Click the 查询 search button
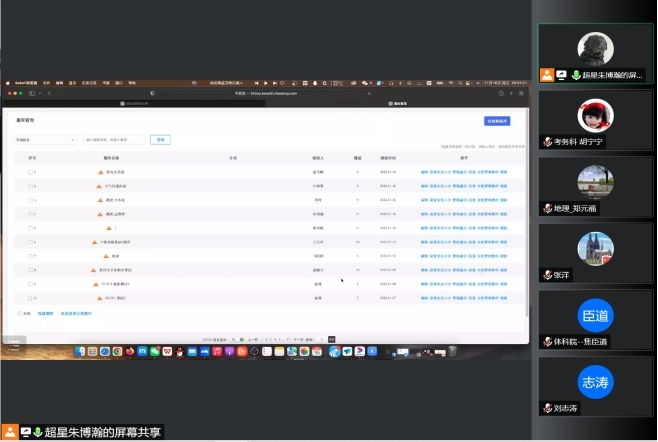This screenshot has width=658, height=442. tap(161, 140)
